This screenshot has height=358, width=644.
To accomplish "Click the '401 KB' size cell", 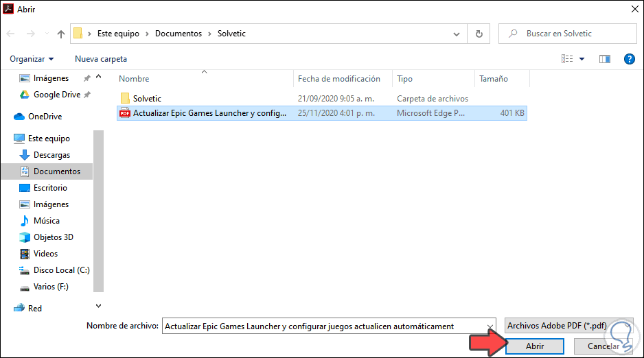I will tap(512, 113).
